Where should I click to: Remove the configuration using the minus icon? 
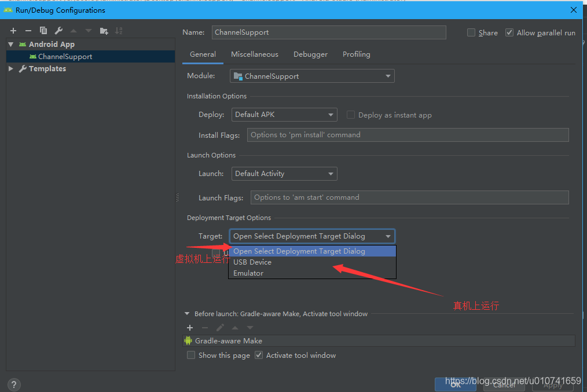[x=28, y=30]
